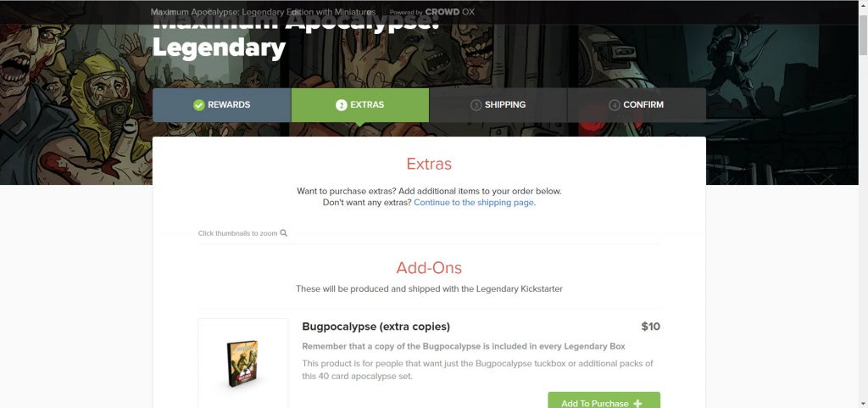
Task: Click the magnifier zoom icon
Action: pos(283,233)
